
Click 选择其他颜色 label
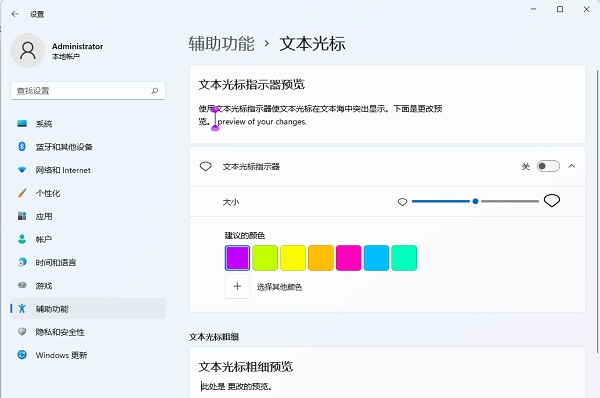[x=279, y=287]
